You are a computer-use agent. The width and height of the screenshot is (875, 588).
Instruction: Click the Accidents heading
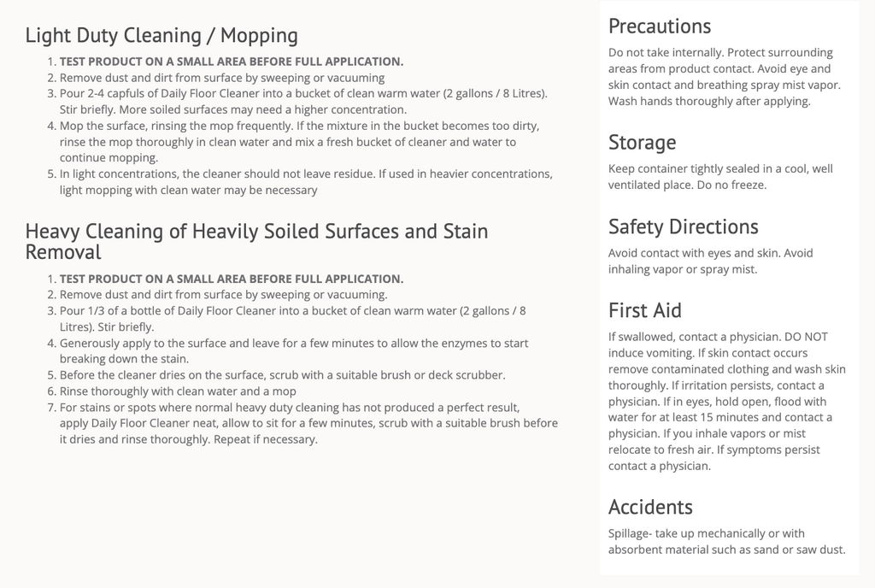point(650,507)
